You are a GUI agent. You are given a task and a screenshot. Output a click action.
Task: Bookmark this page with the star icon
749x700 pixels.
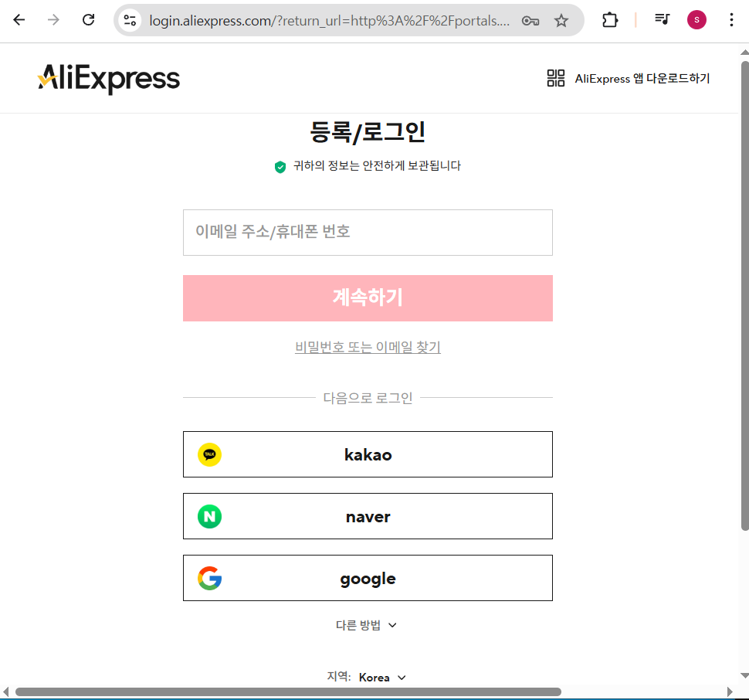(x=561, y=21)
